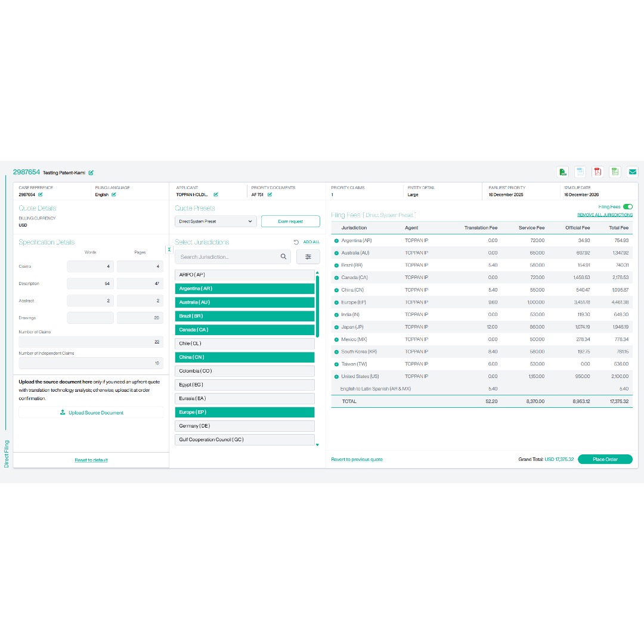Click the Search Jurisdiction input field
Screen dimensions: 644x644
(230, 257)
